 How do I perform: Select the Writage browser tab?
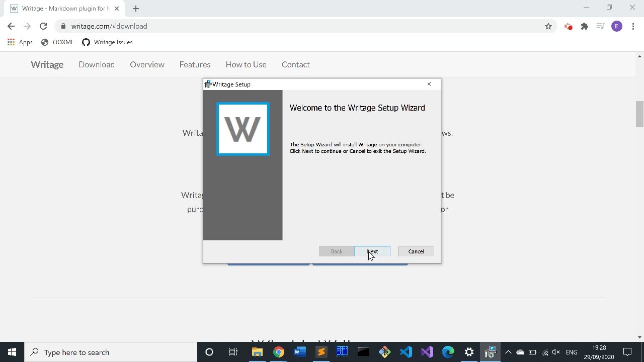[x=63, y=9]
